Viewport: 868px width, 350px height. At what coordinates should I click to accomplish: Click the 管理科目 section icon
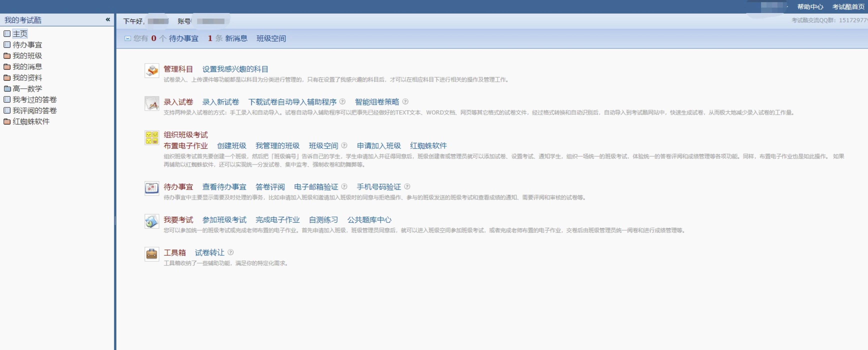click(152, 71)
